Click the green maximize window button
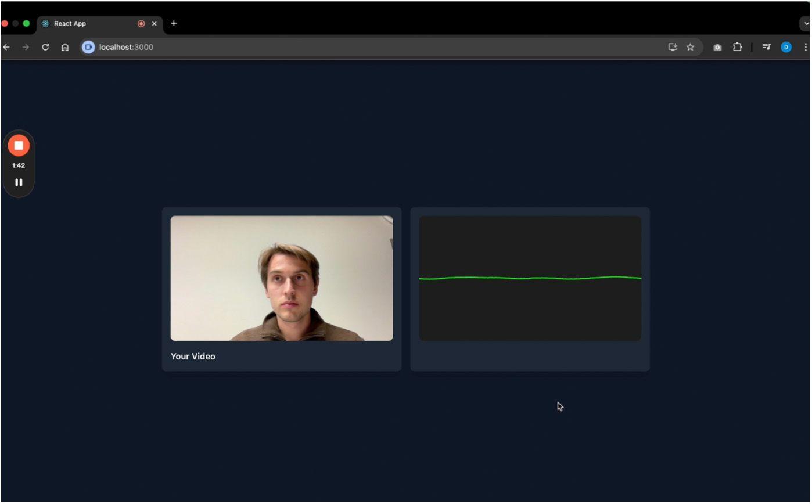Viewport: 812px width, 504px height. [26, 24]
